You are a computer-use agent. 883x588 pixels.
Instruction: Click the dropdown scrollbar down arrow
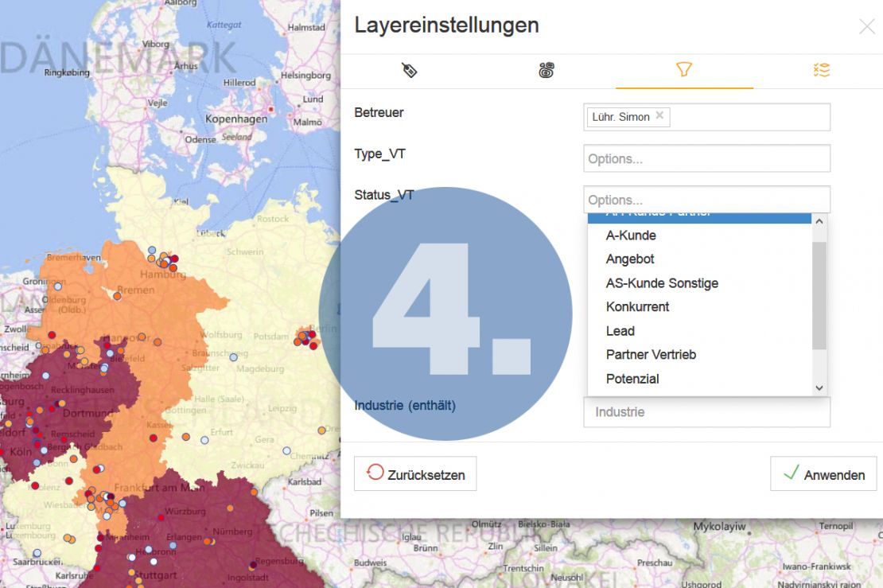click(819, 388)
